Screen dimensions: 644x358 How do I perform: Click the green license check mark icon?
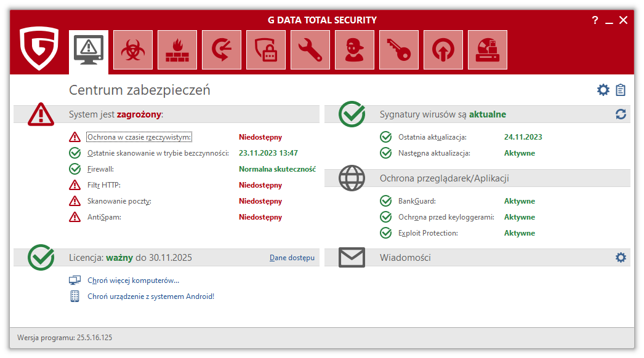click(41, 257)
